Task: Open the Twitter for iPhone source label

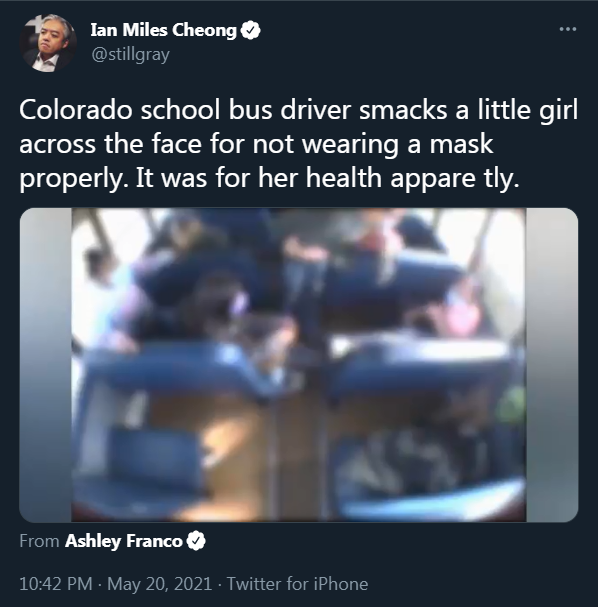Action: point(297,583)
